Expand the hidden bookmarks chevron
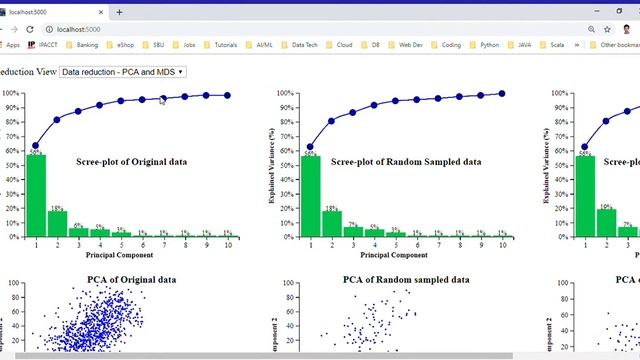Image resolution: width=640 pixels, height=360 pixels. click(577, 45)
